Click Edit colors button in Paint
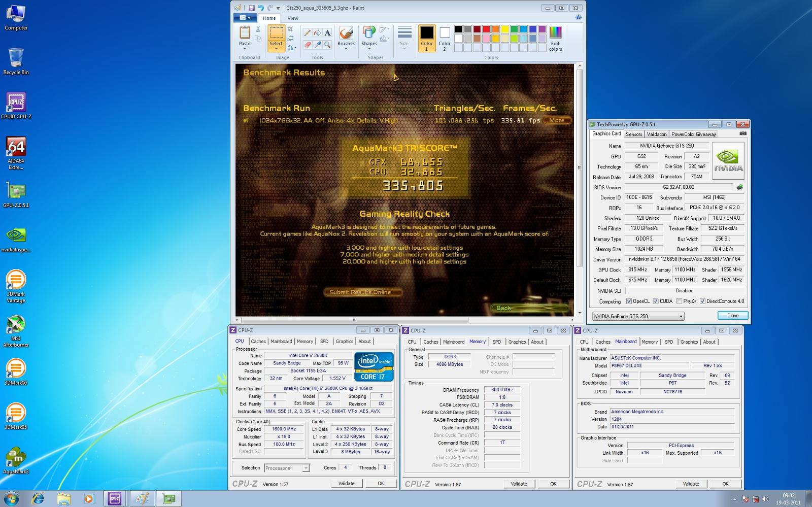 555,39
